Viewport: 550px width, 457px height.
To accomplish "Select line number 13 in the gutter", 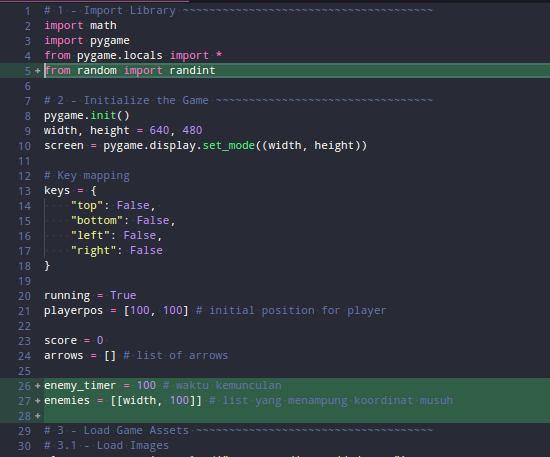I will 25,191.
